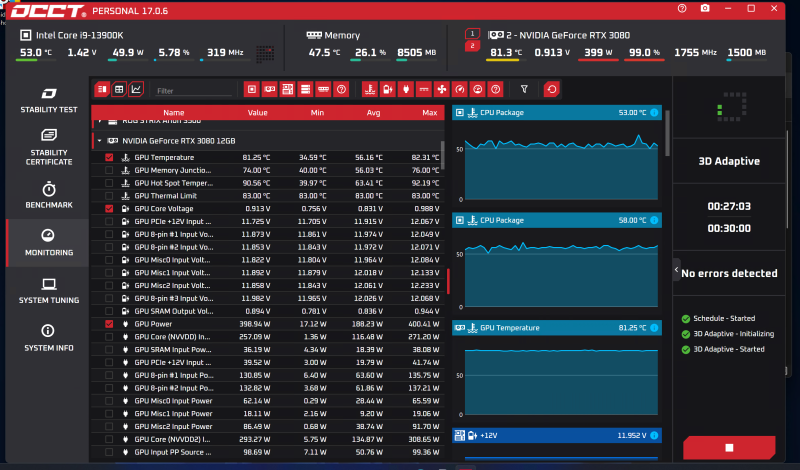Switch to table-only view icon
This screenshot has height=470, width=800.
coord(119,90)
